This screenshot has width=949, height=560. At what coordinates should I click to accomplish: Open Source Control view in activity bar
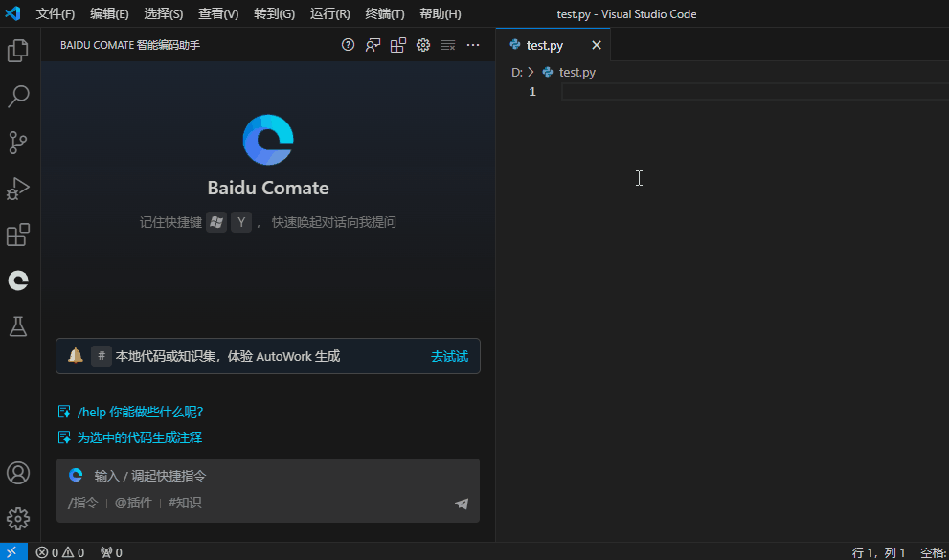click(18, 142)
